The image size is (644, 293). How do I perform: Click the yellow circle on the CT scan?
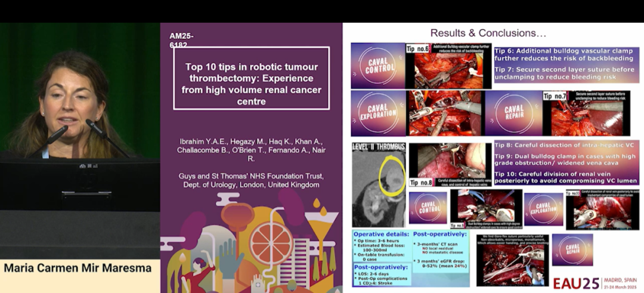coord(392,177)
